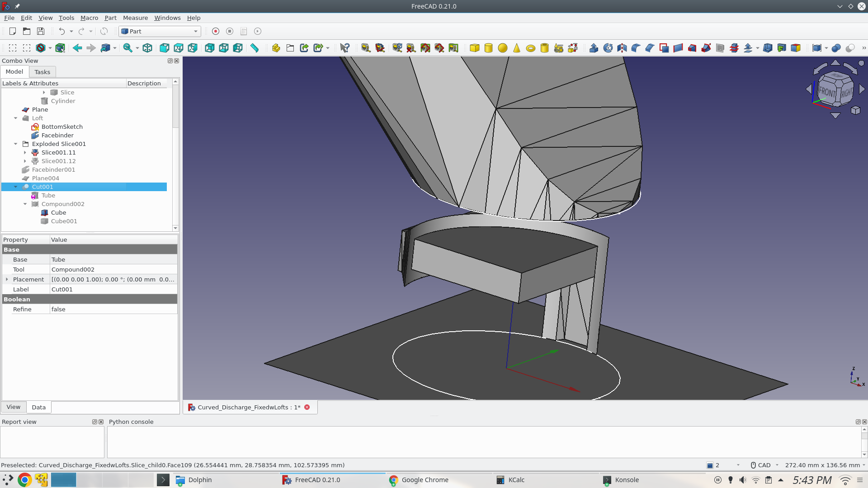This screenshot has width=868, height=488.
Task: Toggle delta measurements icon
Action: pos(453,48)
